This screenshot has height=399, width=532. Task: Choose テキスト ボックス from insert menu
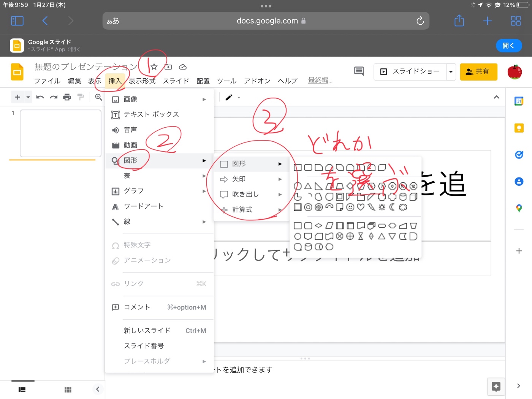160,114
